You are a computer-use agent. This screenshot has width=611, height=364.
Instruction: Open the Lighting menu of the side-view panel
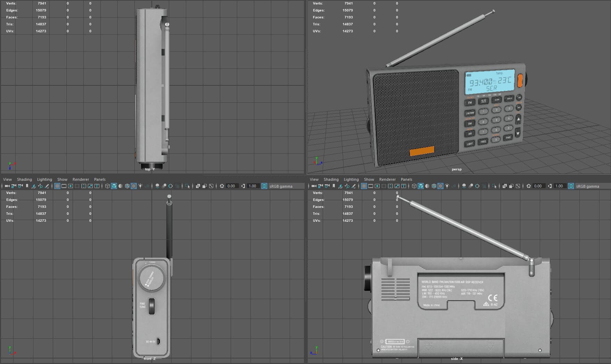[x=351, y=179]
